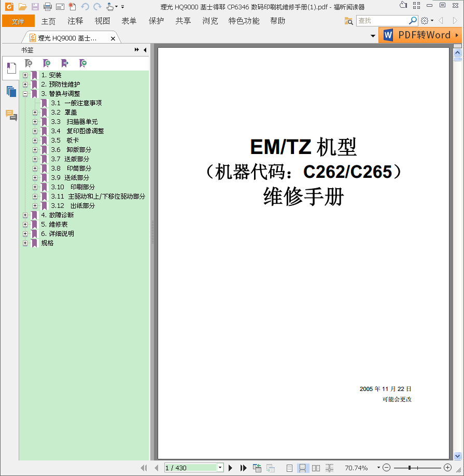Click the page number field 1 / 430
Viewport: 464px width, 476px height.
click(x=191, y=468)
